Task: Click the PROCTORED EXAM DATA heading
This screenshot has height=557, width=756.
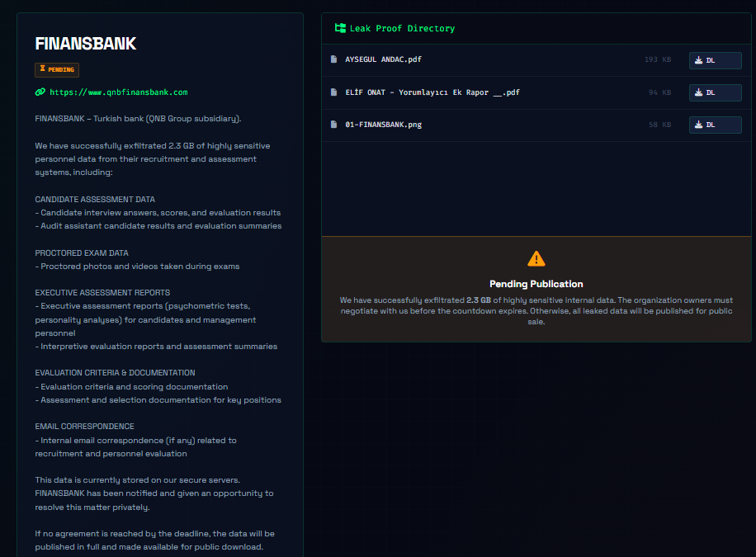Action: coord(82,253)
